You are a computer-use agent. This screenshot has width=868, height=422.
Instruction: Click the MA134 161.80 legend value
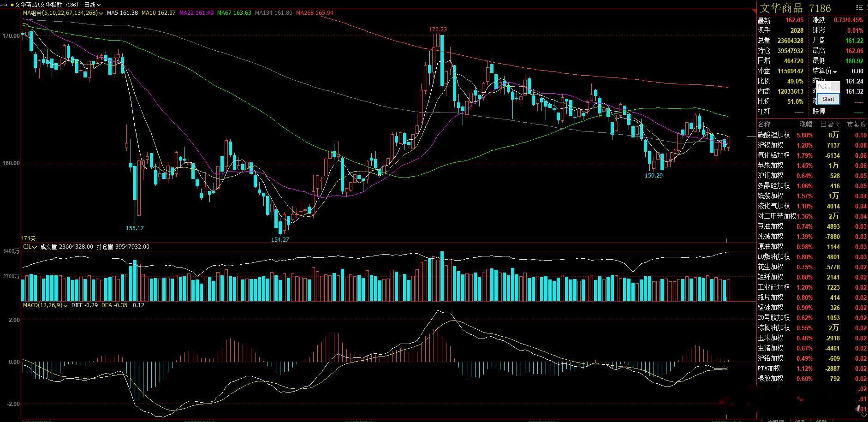click(x=273, y=13)
